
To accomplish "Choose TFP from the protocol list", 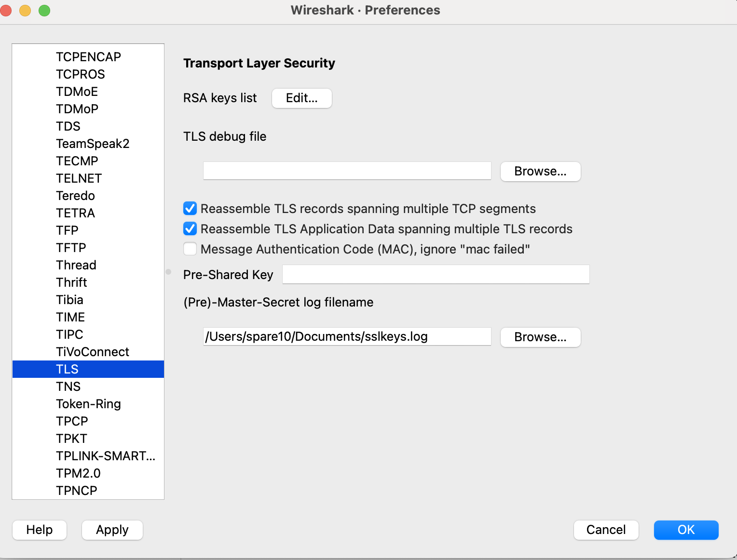I will (88, 230).
